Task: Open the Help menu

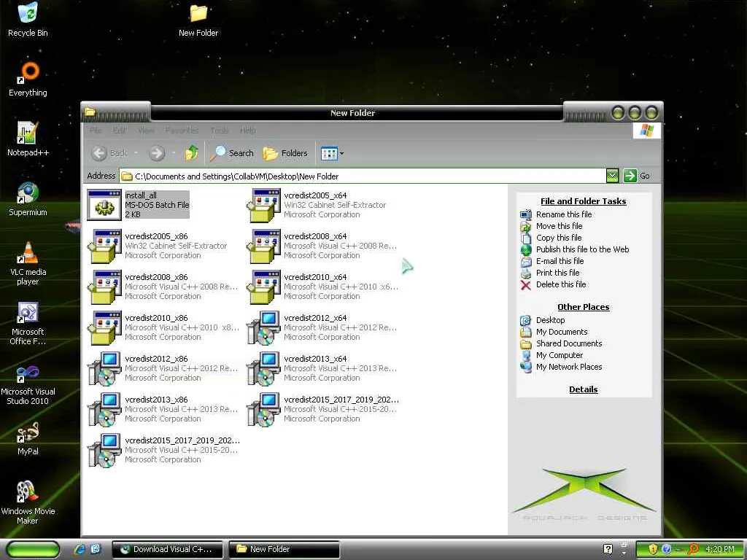Action: click(248, 130)
